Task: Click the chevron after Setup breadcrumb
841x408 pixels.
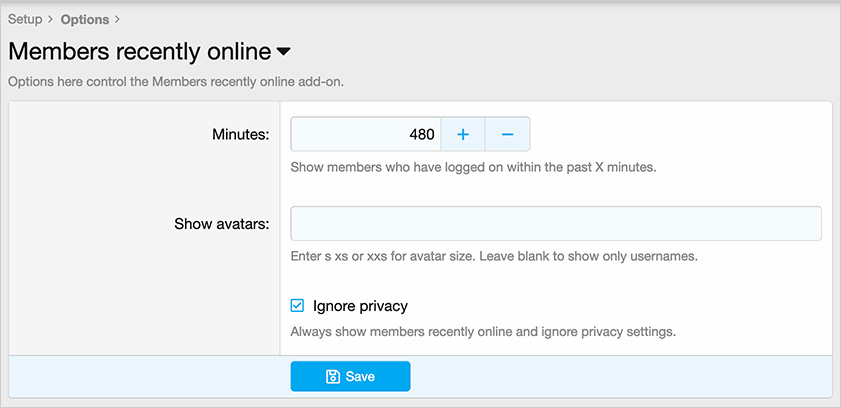Action: point(51,19)
